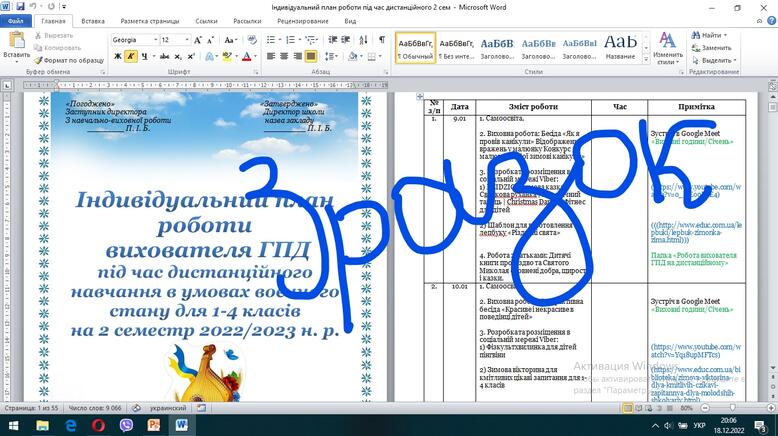The width and height of the screenshot is (778, 436).
Task: Expand the bullets list dropdown
Action: click(x=280, y=40)
